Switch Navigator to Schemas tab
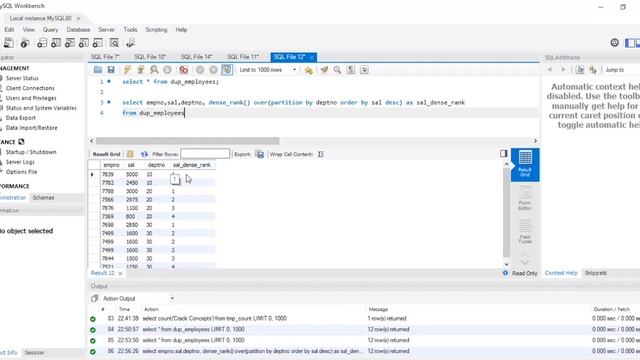Viewport: 640px width, 360px height. point(43,198)
